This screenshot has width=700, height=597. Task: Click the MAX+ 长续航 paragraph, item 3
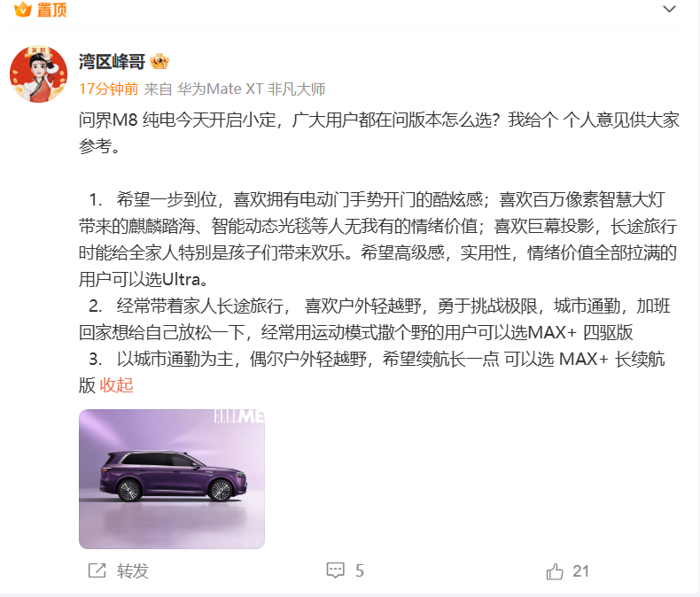[x=372, y=372]
